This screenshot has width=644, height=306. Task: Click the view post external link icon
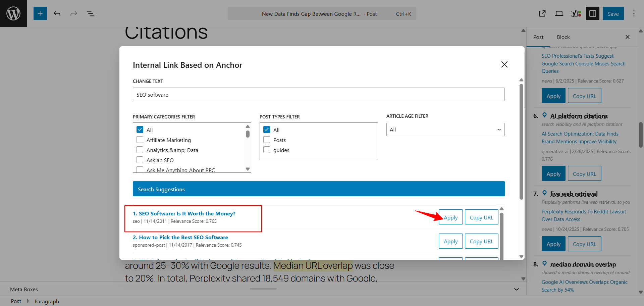point(542,13)
